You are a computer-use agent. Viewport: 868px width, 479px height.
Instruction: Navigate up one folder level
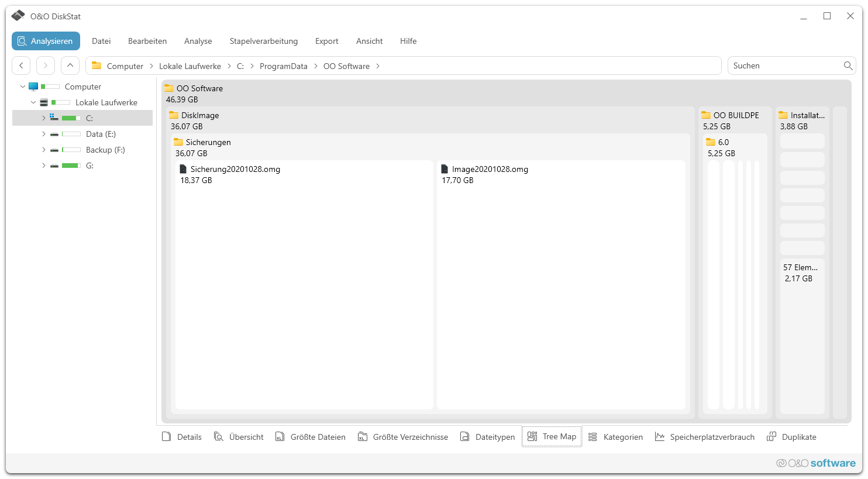[x=70, y=66]
